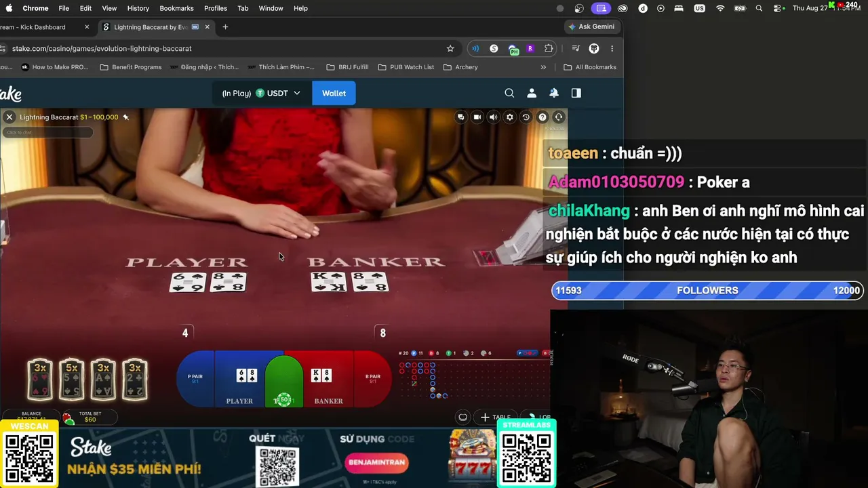Screen dimensions: 868x488
Task: Click the round icon left of +TABLE
Action: tap(463, 418)
